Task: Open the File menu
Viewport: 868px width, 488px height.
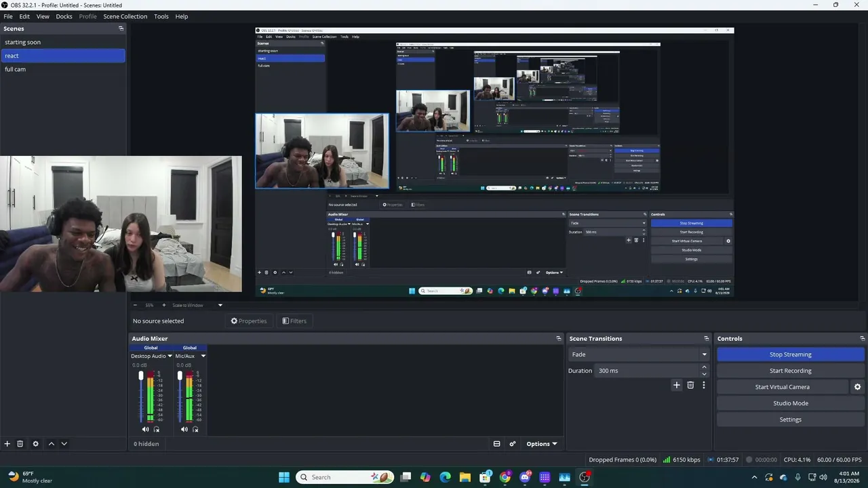Action: point(8,16)
